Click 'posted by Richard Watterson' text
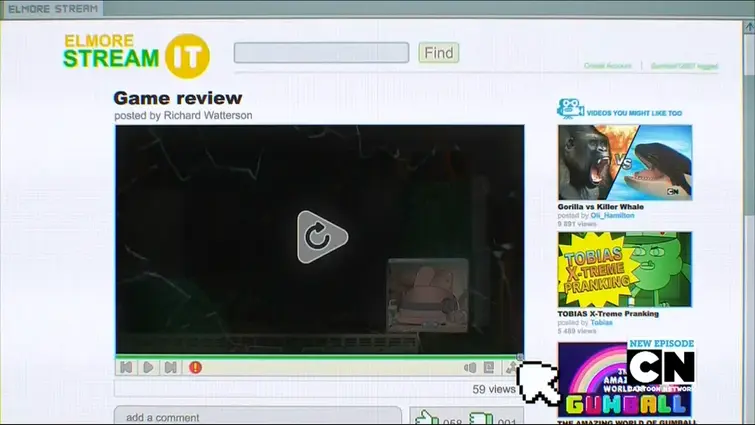This screenshot has width=755, height=425. pos(183,116)
